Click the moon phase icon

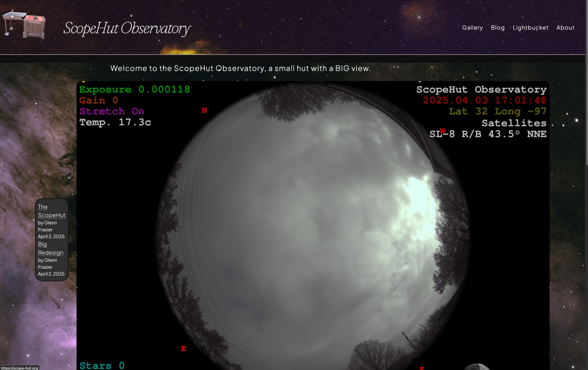click(x=476, y=367)
